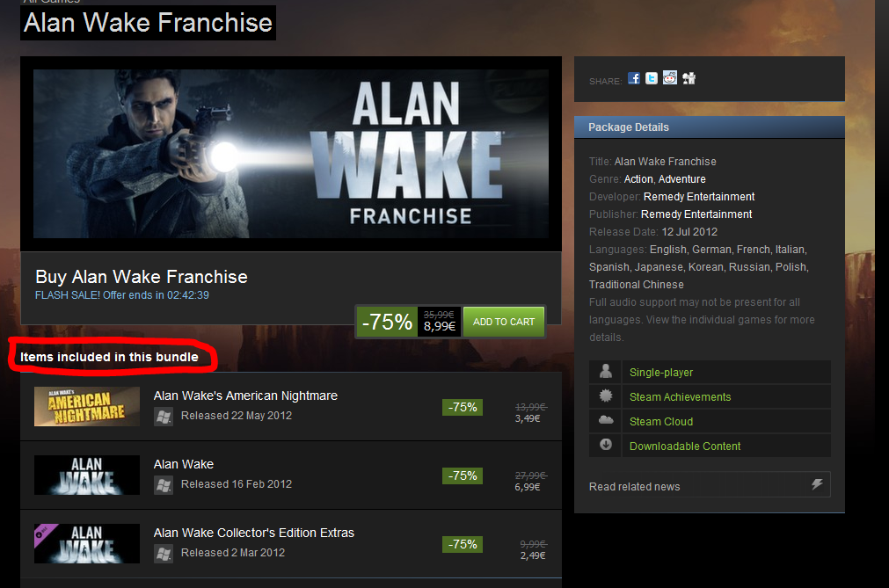Click the Single-player person icon
Image resolution: width=889 pixels, height=588 pixels.
coord(606,372)
